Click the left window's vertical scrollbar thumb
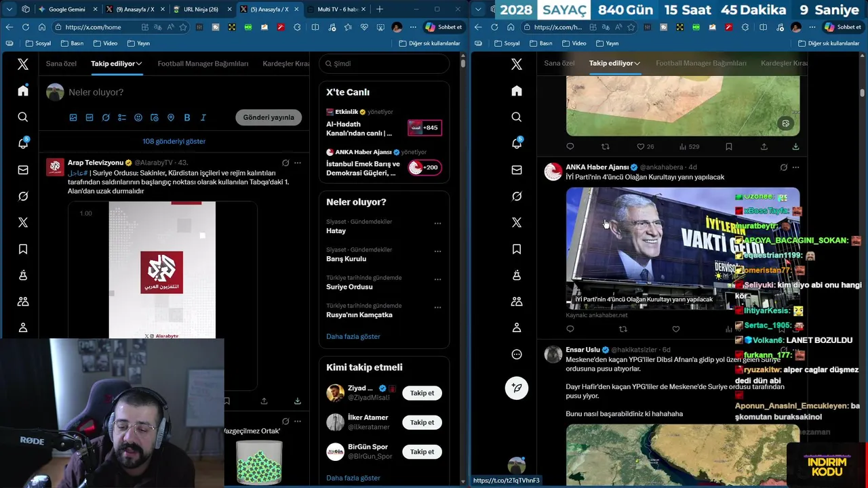This screenshot has width=868, height=488. point(463,63)
